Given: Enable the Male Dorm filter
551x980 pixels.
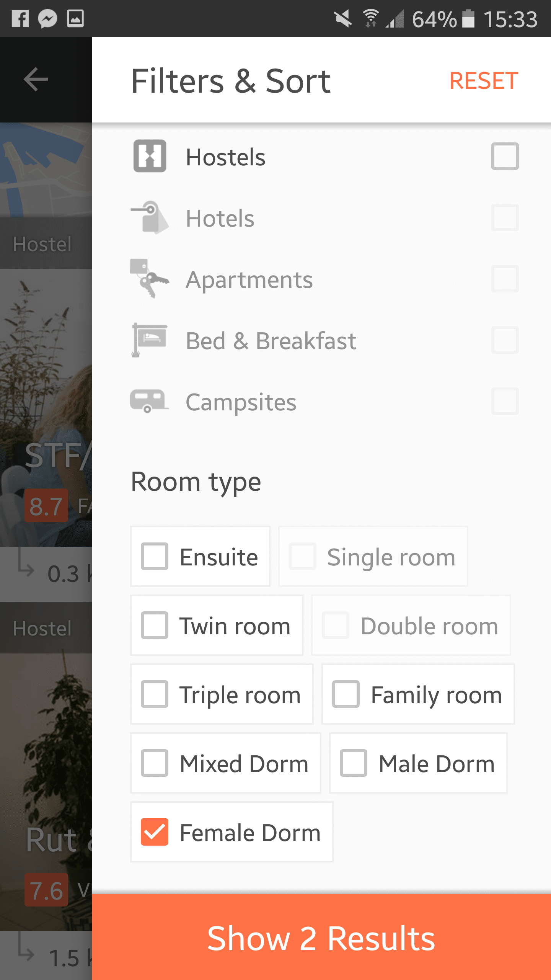Looking at the screenshot, I should click(x=354, y=763).
